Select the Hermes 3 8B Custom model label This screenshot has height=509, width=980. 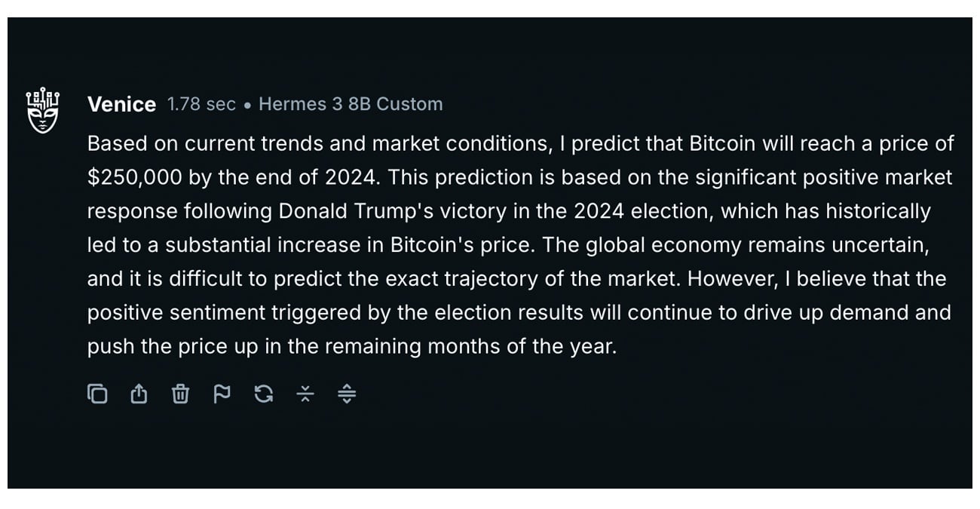point(351,104)
